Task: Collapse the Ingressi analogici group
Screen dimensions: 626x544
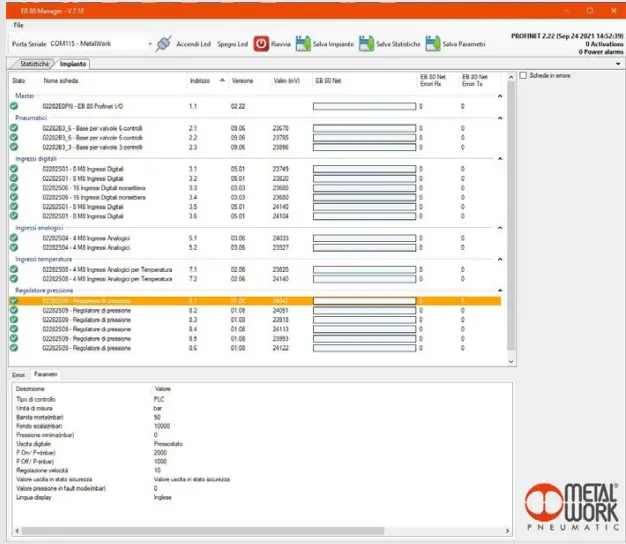Action: point(500,228)
